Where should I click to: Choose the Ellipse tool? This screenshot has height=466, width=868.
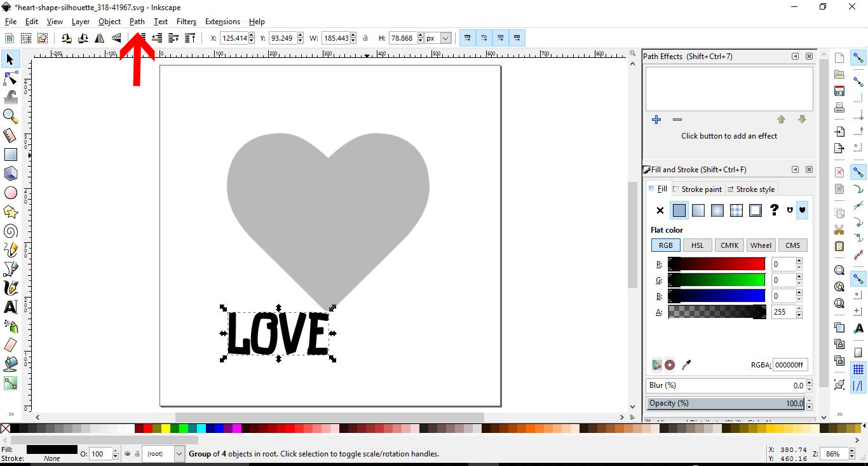click(10, 193)
